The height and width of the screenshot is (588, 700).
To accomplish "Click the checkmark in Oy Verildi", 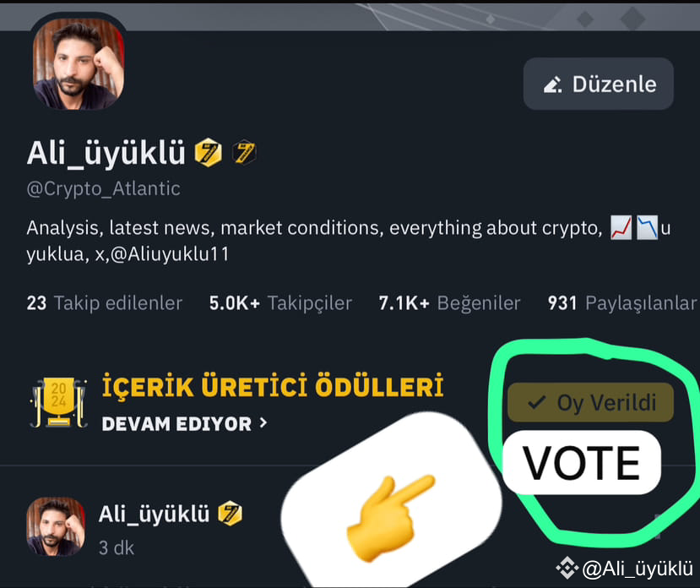I will (536, 402).
